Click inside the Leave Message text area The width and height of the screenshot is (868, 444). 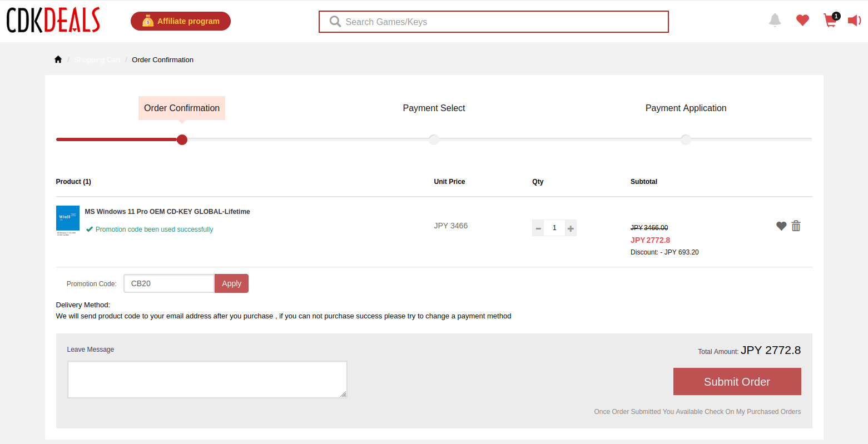click(207, 380)
